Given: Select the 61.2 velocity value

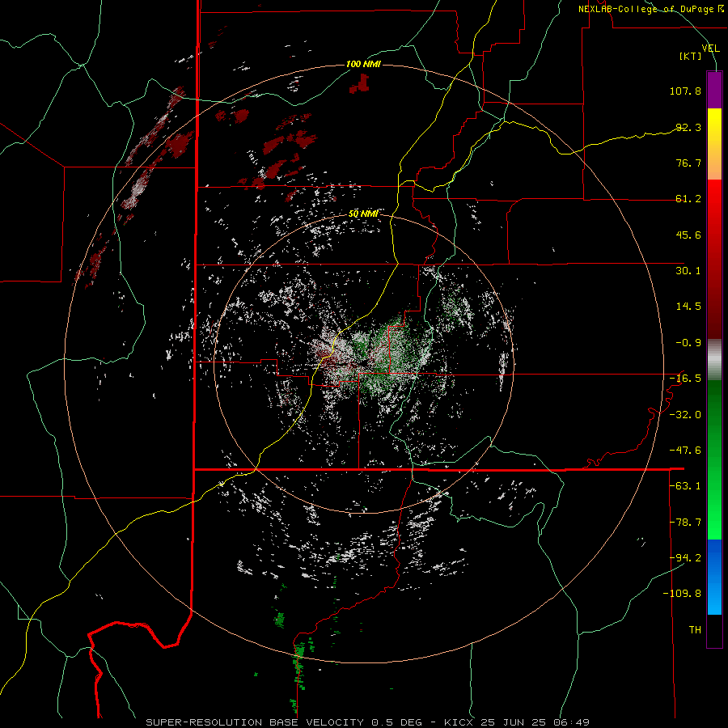Looking at the screenshot, I should (688, 199).
